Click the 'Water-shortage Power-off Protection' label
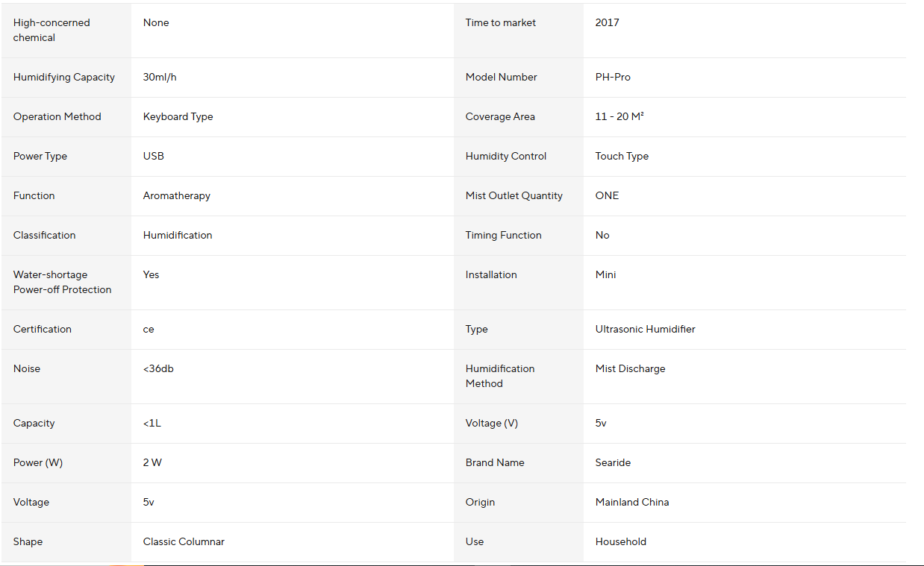 pyautogui.click(x=62, y=283)
